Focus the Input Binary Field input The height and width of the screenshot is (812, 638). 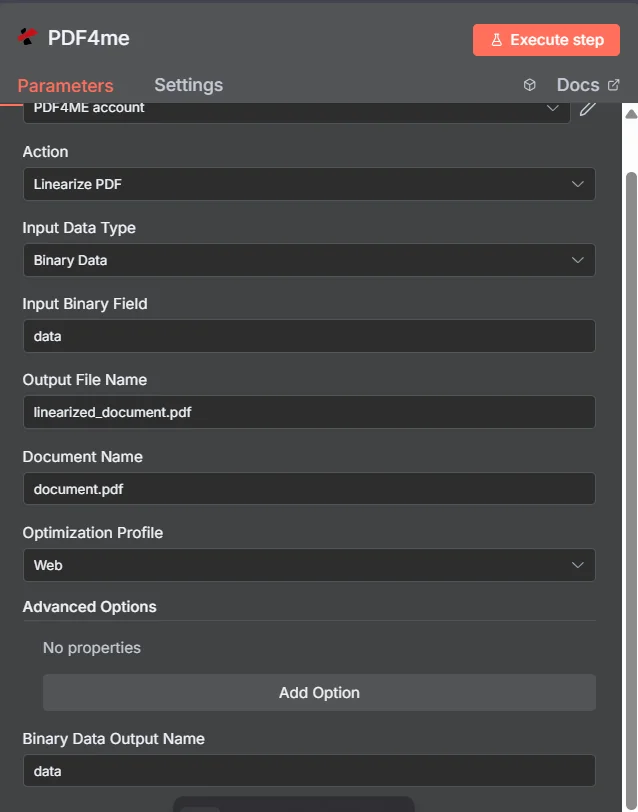[309, 336]
